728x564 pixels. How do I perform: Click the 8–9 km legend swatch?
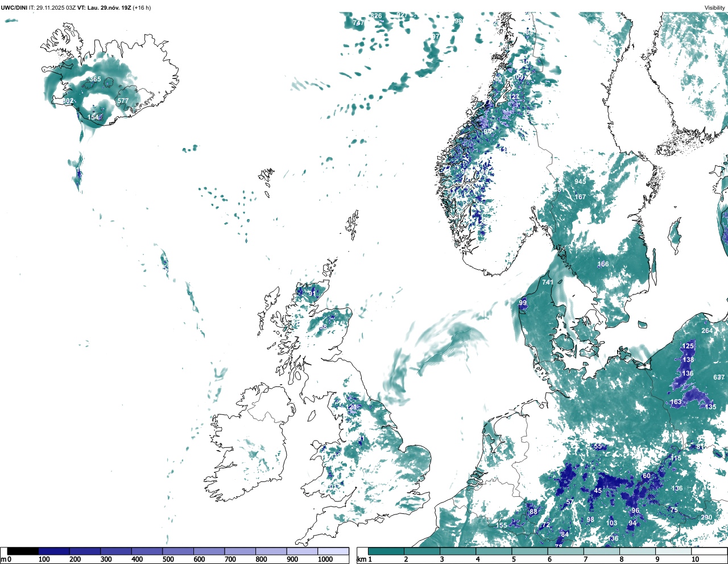pyautogui.click(x=637, y=551)
